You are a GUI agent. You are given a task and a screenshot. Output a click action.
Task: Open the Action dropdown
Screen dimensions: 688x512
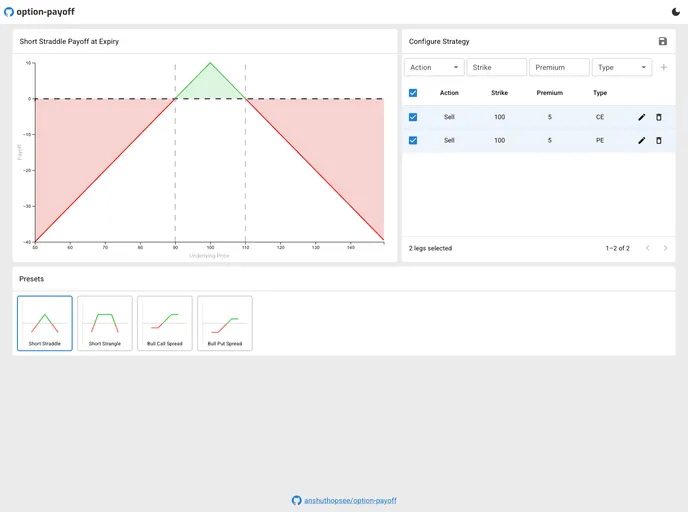coord(434,67)
